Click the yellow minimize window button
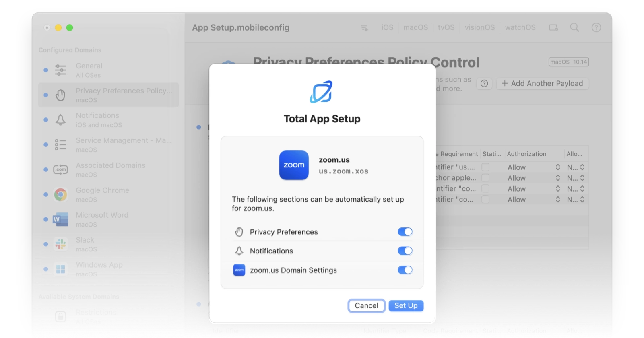Viewport: 644px width, 338px height. click(x=58, y=28)
